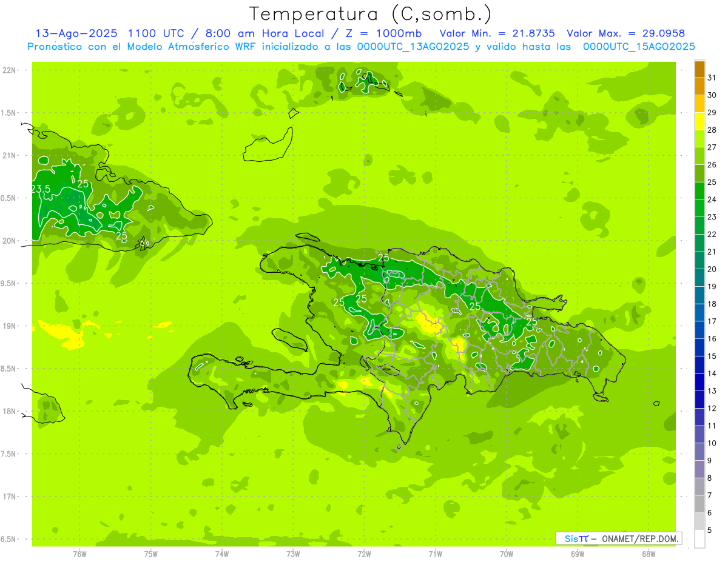728x562 pixels.
Task: Click the date text '13-Ago-2025'
Action: point(76,33)
